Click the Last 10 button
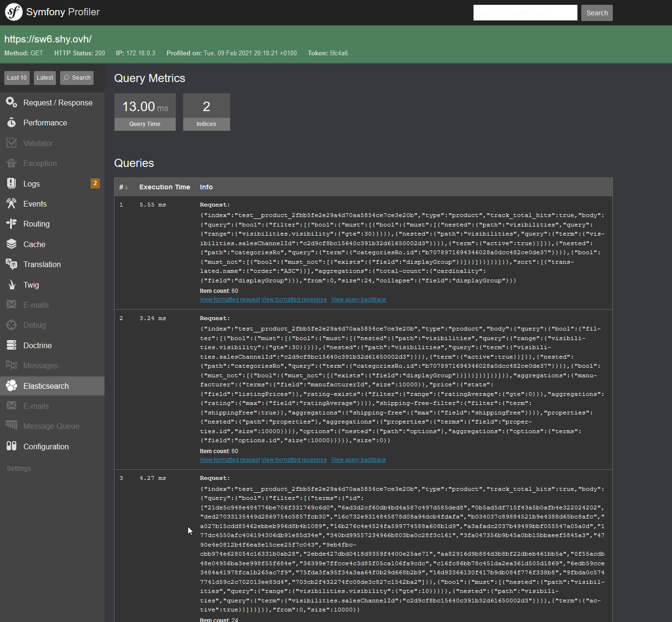Screen dimensions: 672x622 pos(17,78)
